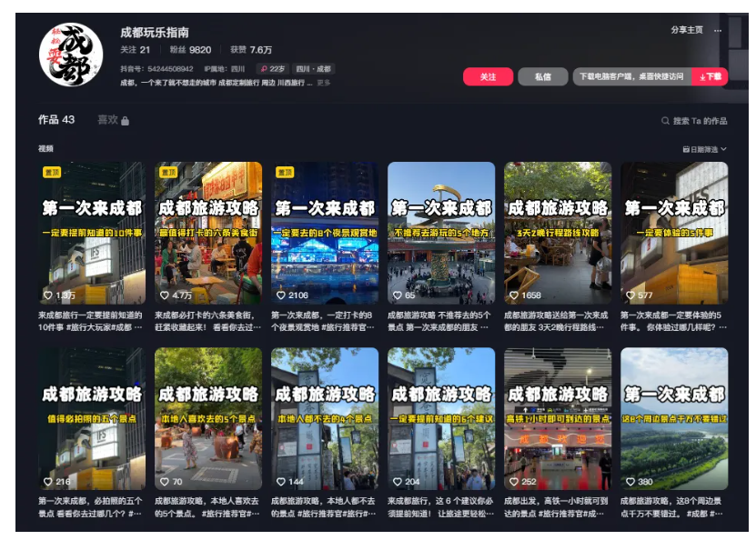This screenshot has width=756, height=540.
Task: Open the 日期筛选 date filter dropdown
Action: 705,150
